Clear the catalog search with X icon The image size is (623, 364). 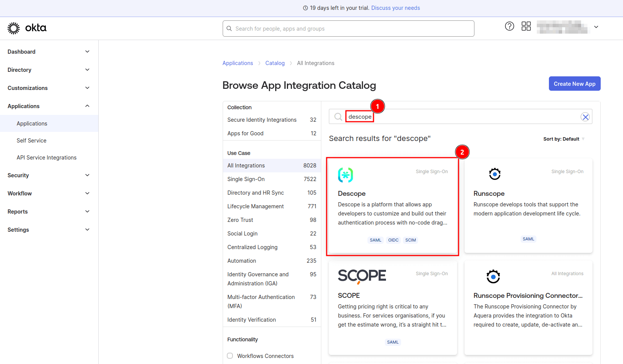[585, 117]
